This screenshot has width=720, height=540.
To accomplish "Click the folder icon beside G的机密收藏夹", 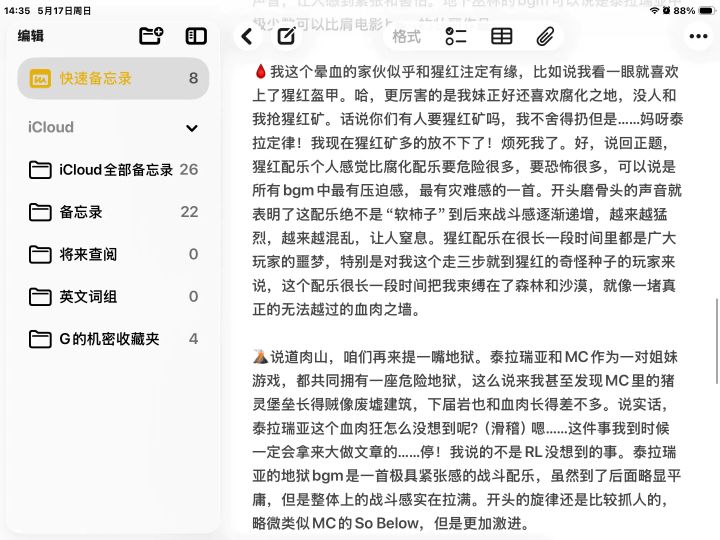I will [x=40, y=339].
